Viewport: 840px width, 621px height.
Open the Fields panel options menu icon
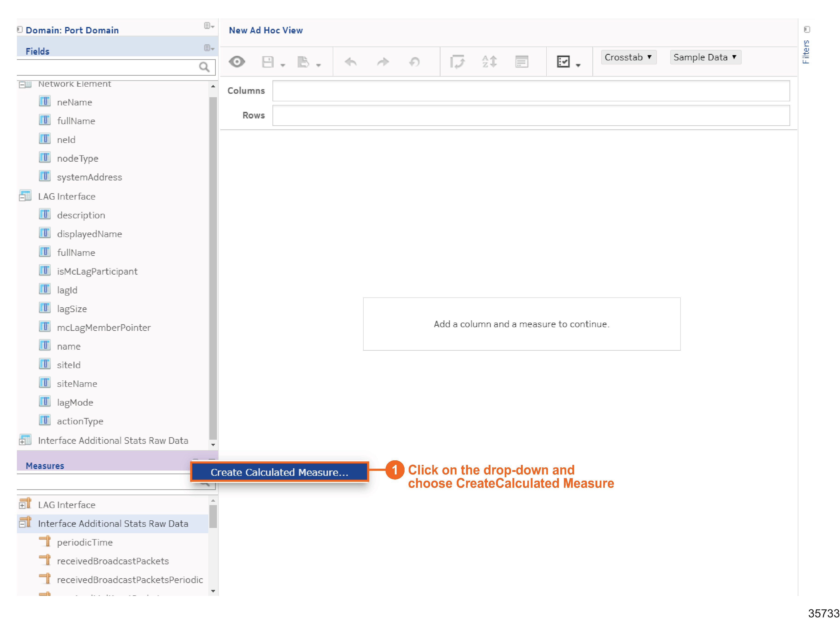(x=209, y=48)
